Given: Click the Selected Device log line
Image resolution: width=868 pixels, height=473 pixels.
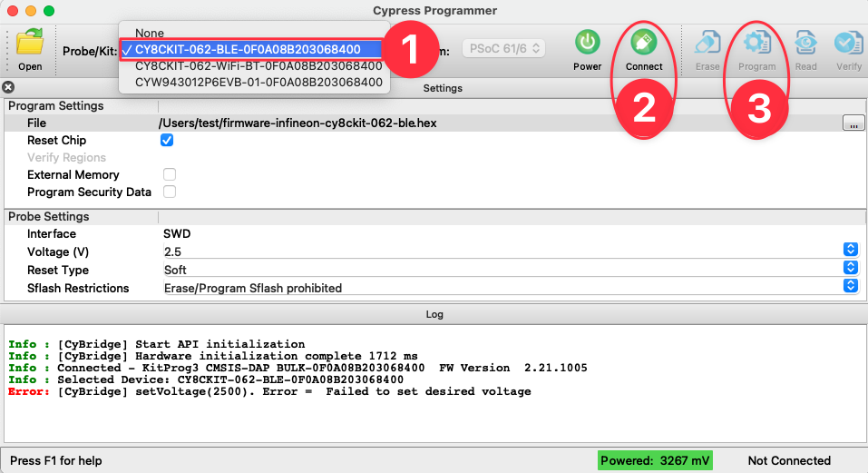Looking at the screenshot, I should point(206,380).
